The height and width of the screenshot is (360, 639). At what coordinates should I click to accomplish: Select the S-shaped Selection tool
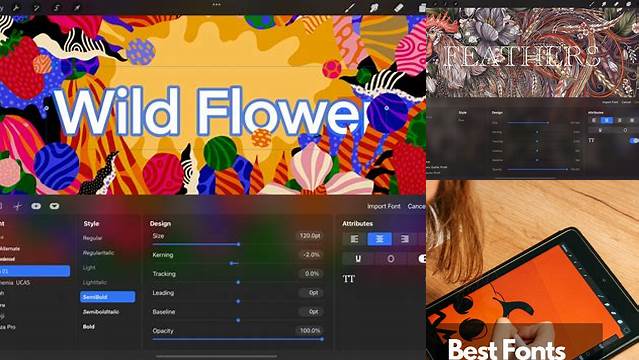pos(57,7)
